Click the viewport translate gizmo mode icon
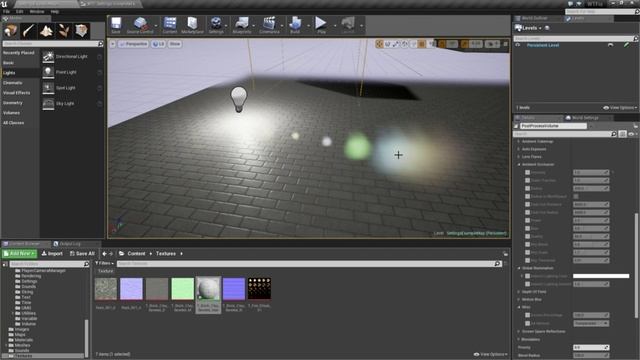Image resolution: width=640 pixels, height=360 pixels. coord(379,44)
